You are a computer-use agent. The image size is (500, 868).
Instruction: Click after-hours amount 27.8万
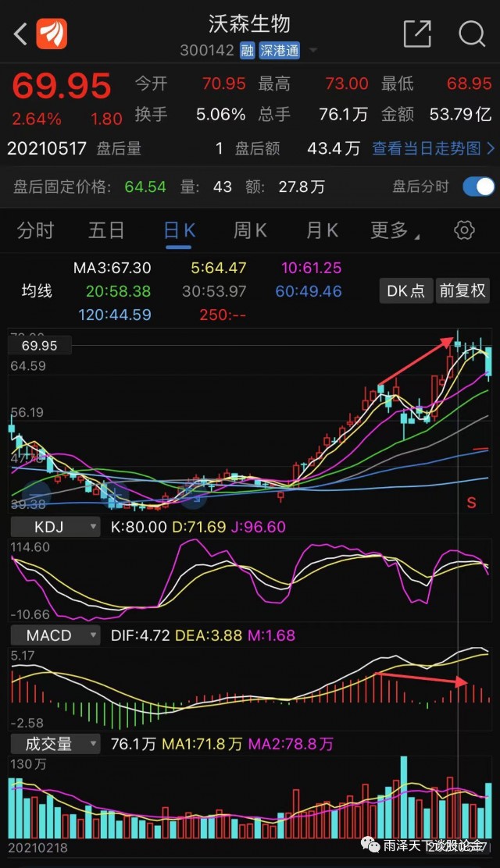(x=302, y=187)
